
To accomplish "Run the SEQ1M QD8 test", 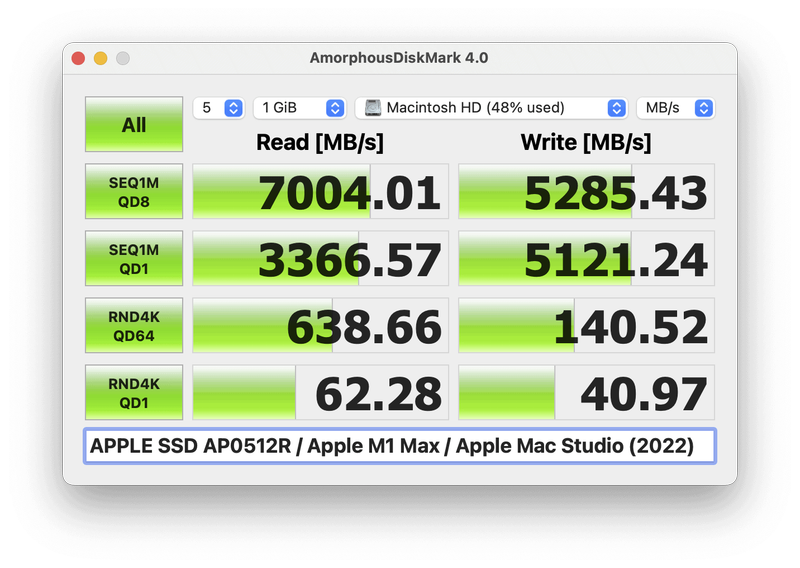I will tap(134, 191).
